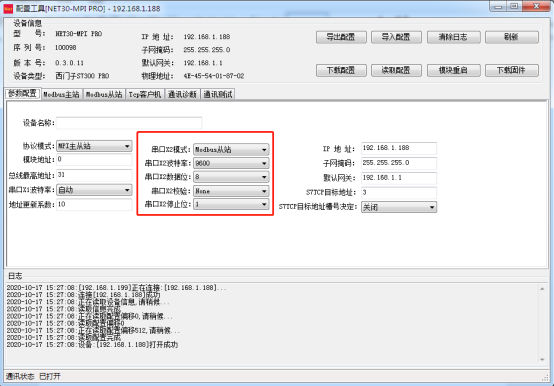Click the 设备类型 value 西门子S7300 PRO
Image resolution: width=554 pixels, height=386 pixels.
click(82, 76)
